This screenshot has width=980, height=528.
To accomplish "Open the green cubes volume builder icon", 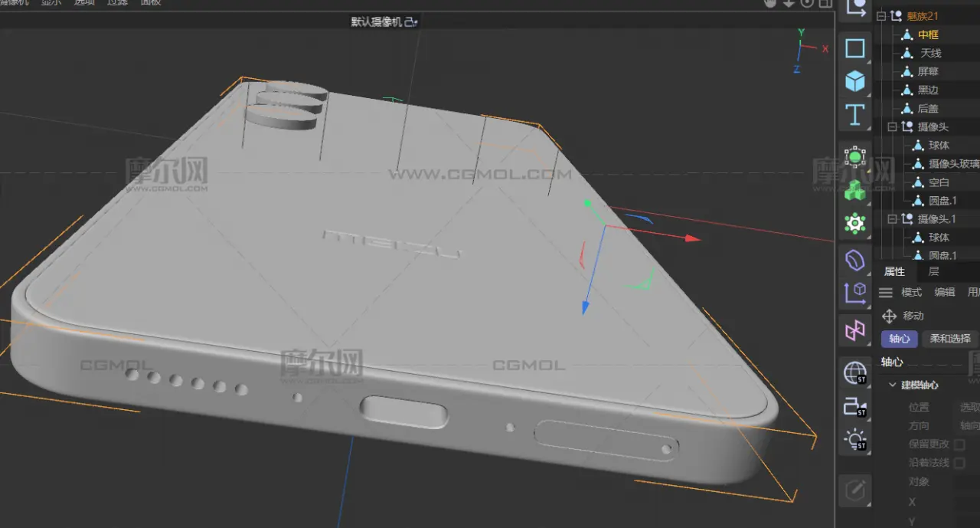I will [x=854, y=190].
